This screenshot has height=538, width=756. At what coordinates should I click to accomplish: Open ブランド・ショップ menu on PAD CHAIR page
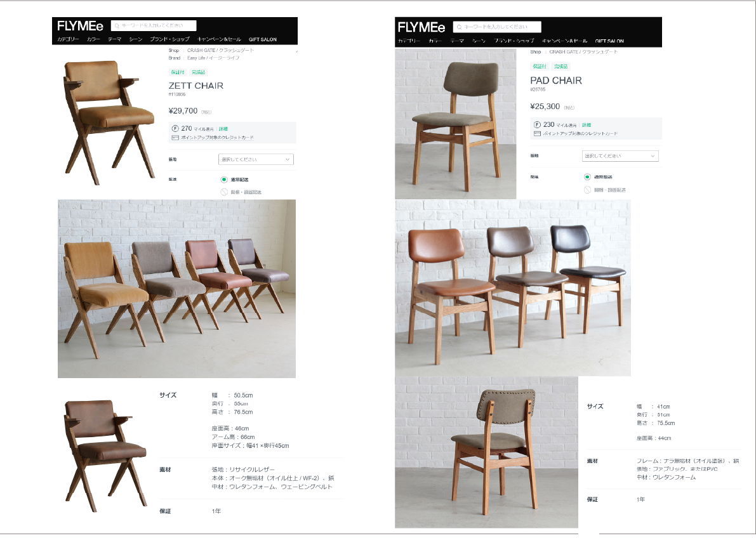514,41
